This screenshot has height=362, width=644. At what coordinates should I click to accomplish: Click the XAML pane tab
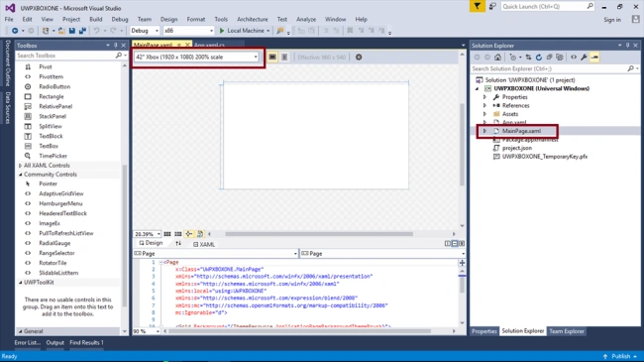coord(204,244)
